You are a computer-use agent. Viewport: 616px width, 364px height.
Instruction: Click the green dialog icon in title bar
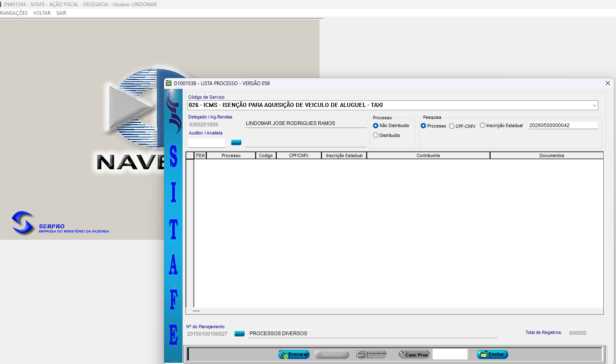169,83
